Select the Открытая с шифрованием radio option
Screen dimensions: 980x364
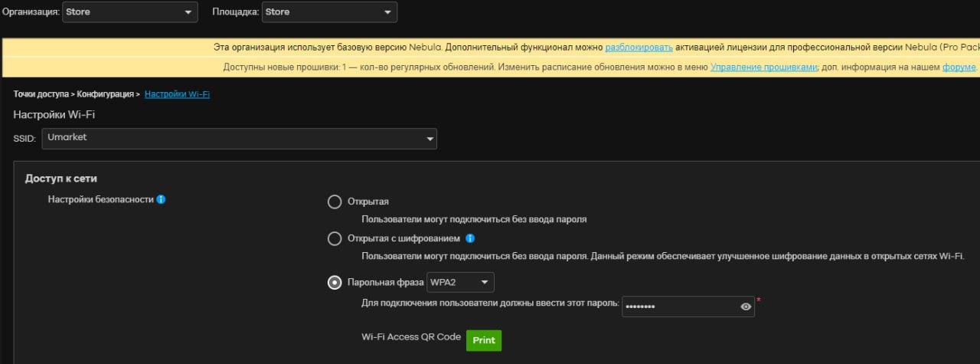[335, 239]
